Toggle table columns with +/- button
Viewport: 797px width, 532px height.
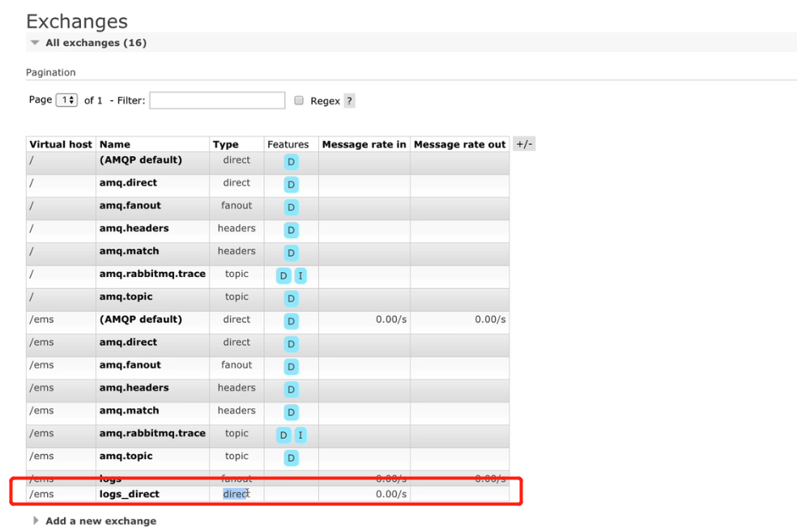tap(524, 144)
